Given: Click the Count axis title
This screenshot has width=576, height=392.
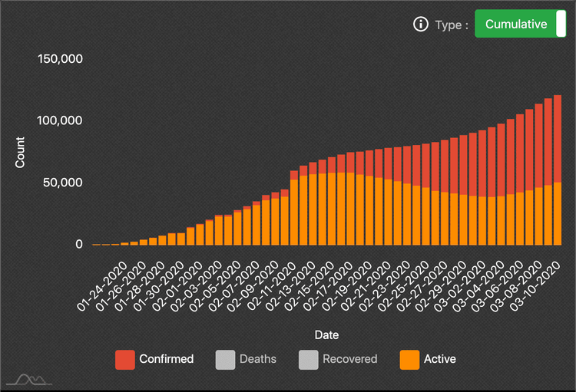Looking at the screenshot, I should point(20,152).
